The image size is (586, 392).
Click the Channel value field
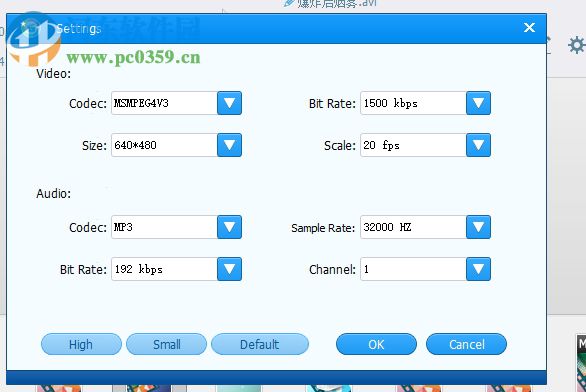[x=413, y=269]
